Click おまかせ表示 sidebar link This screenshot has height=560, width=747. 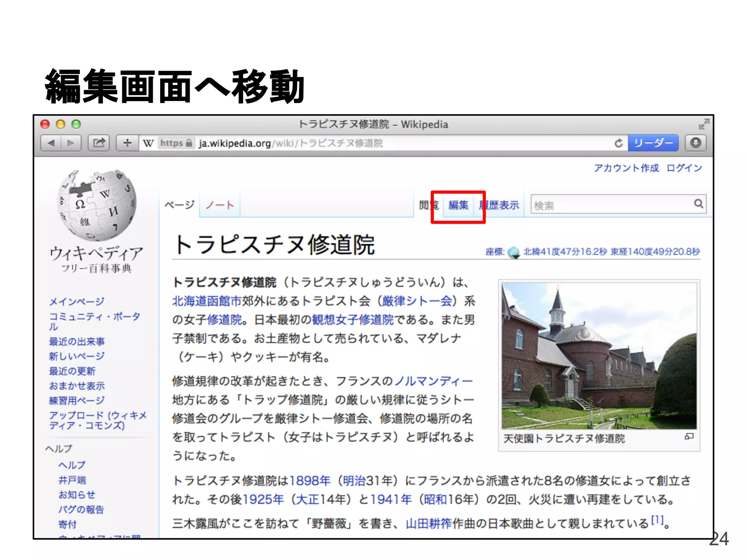point(77,386)
